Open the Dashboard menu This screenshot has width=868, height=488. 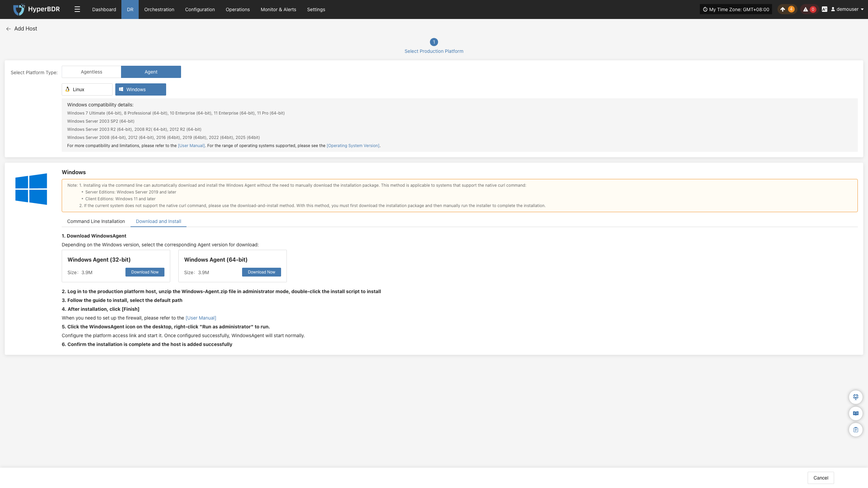click(x=104, y=9)
